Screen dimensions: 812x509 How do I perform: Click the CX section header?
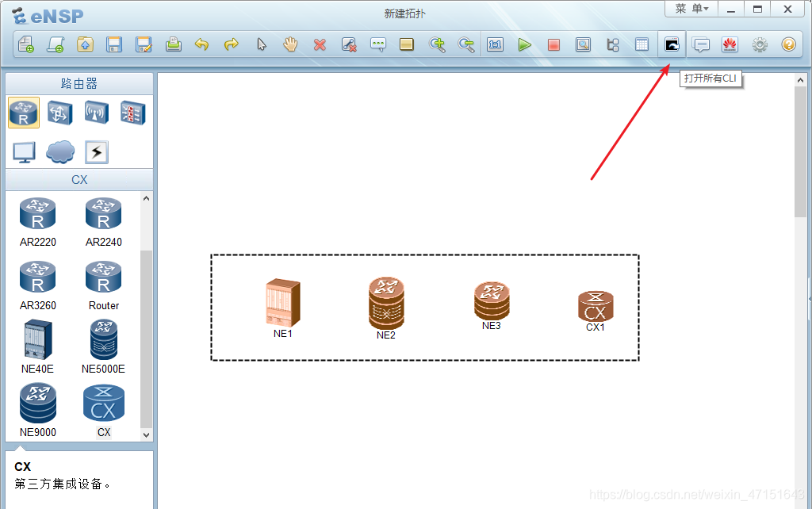click(x=79, y=180)
